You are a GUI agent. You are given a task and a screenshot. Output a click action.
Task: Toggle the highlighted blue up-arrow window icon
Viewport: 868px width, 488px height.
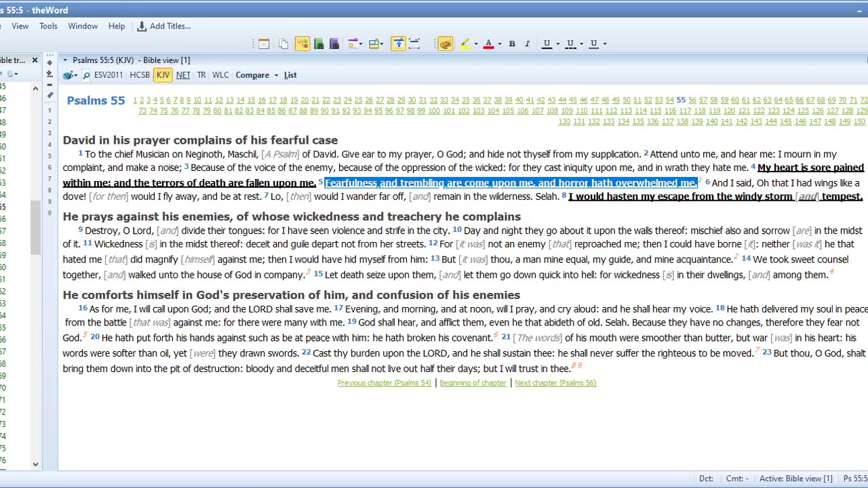tap(398, 43)
